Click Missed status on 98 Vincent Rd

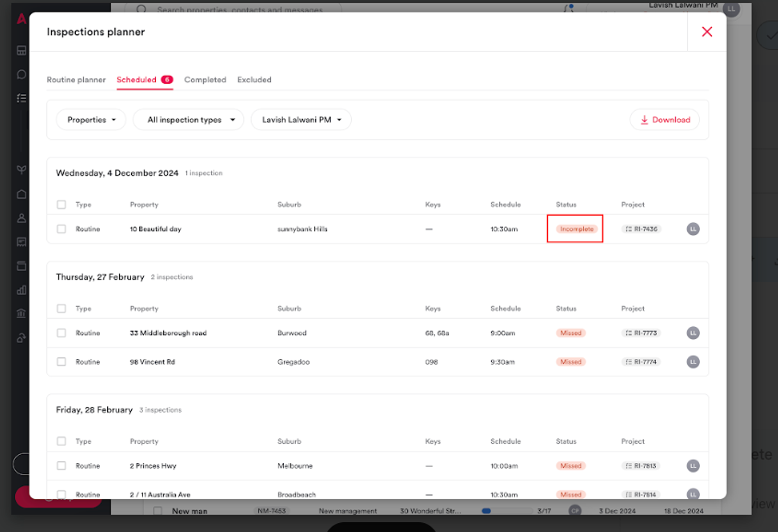(571, 362)
